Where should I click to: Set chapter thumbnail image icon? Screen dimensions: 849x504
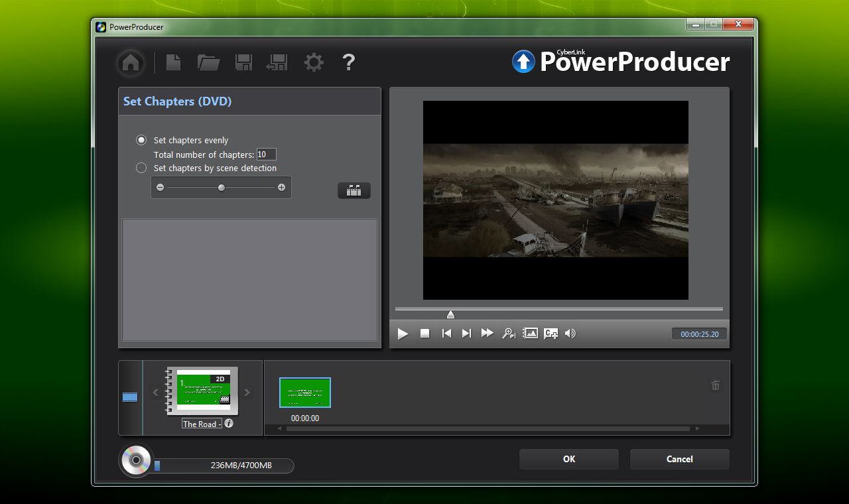click(x=530, y=334)
